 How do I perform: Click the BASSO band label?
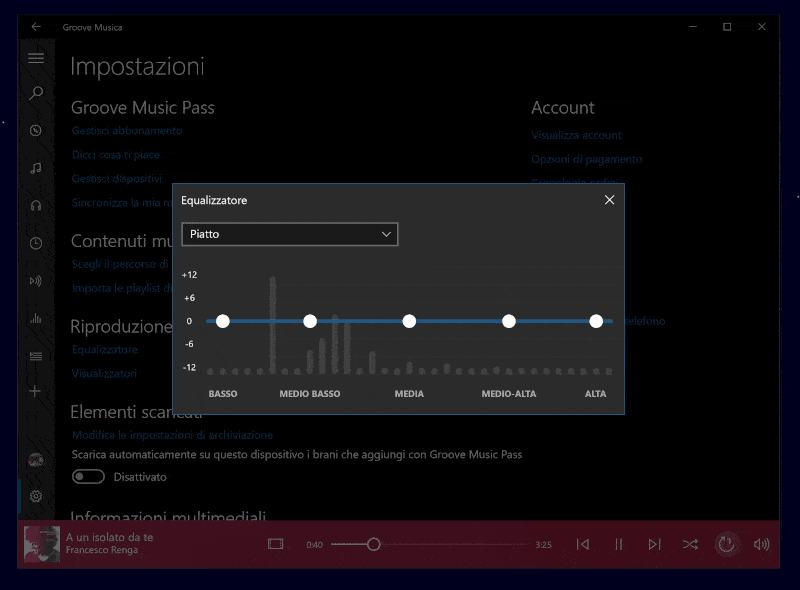point(223,394)
